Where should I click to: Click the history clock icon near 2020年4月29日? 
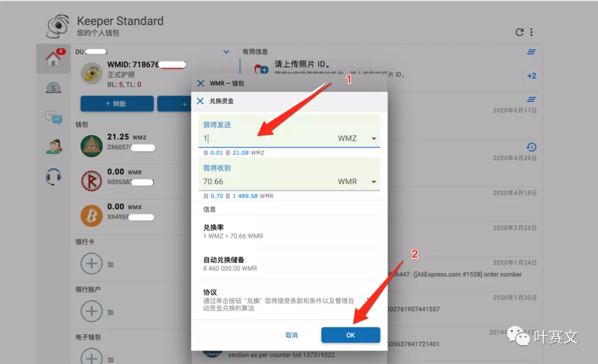[x=532, y=147]
